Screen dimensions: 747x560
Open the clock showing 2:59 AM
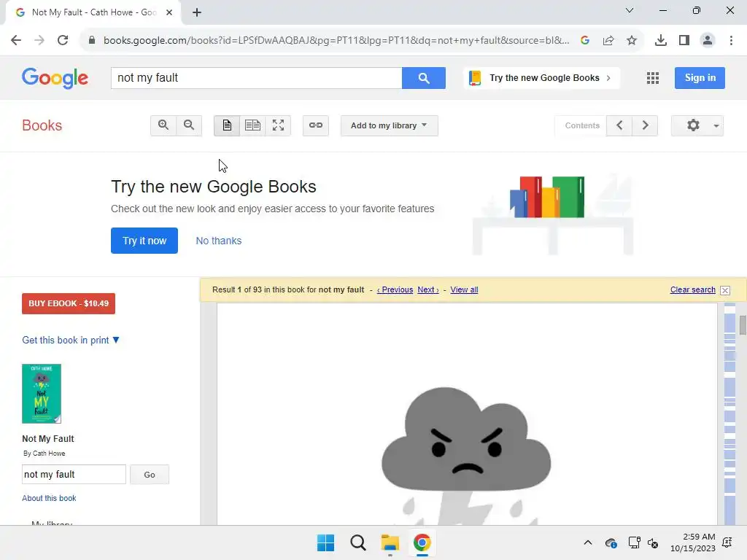click(x=693, y=542)
